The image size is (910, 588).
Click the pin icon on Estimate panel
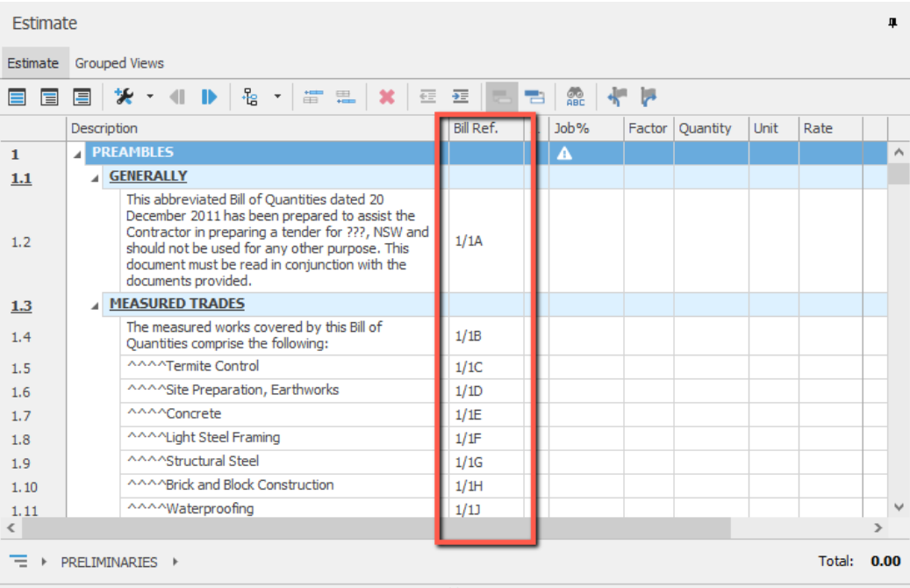click(892, 24)
